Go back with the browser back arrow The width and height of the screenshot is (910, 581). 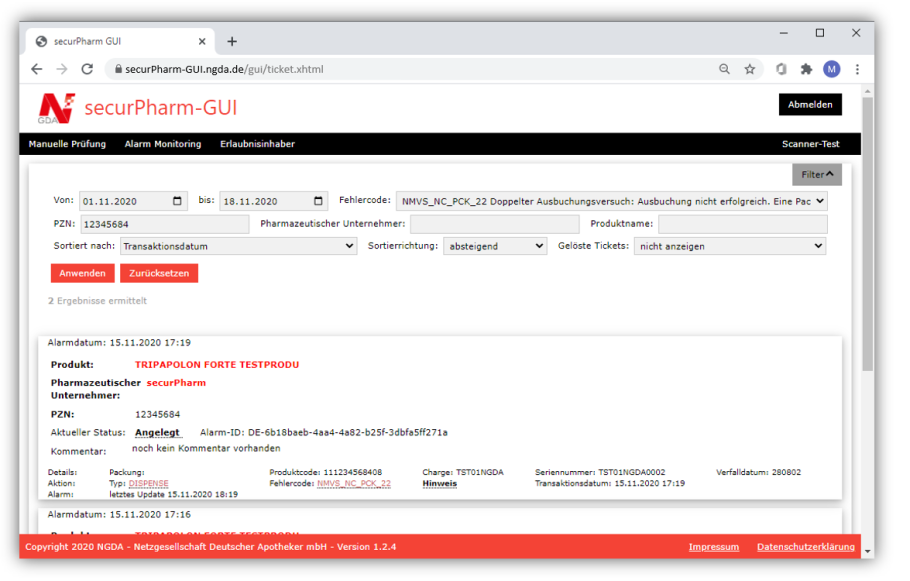(x=37, y=69)
